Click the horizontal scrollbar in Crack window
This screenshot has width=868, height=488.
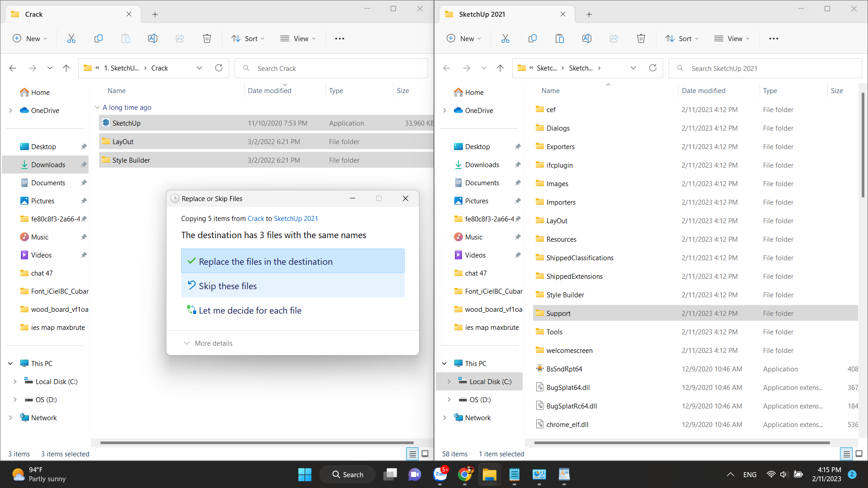[x=256, y=443]
